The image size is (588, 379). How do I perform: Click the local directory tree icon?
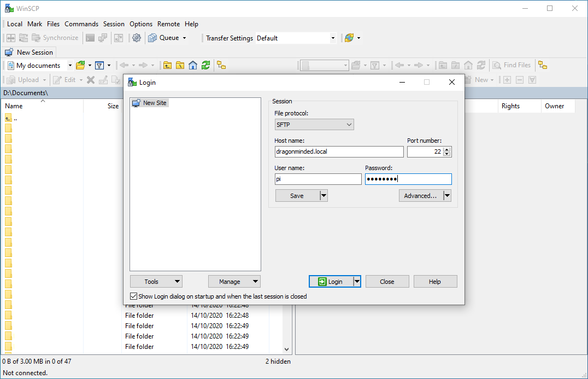pos(221,65)
